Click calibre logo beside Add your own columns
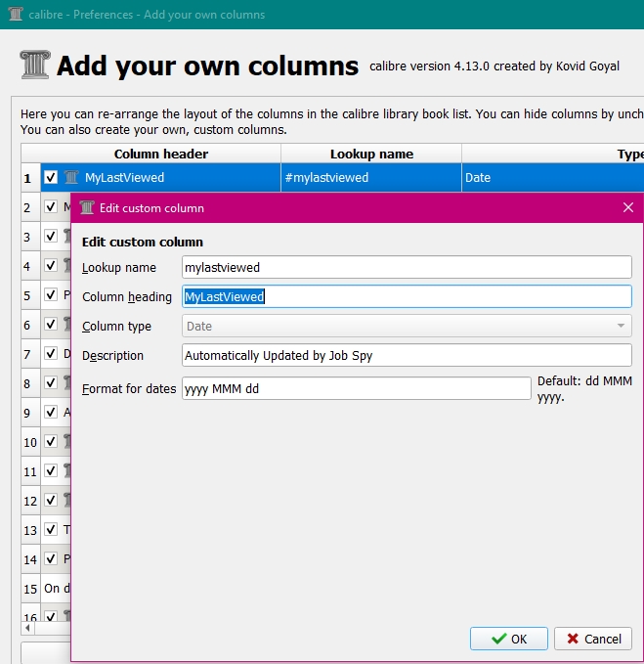This screenshot has width=644, height=664. (x=35, y=65)
